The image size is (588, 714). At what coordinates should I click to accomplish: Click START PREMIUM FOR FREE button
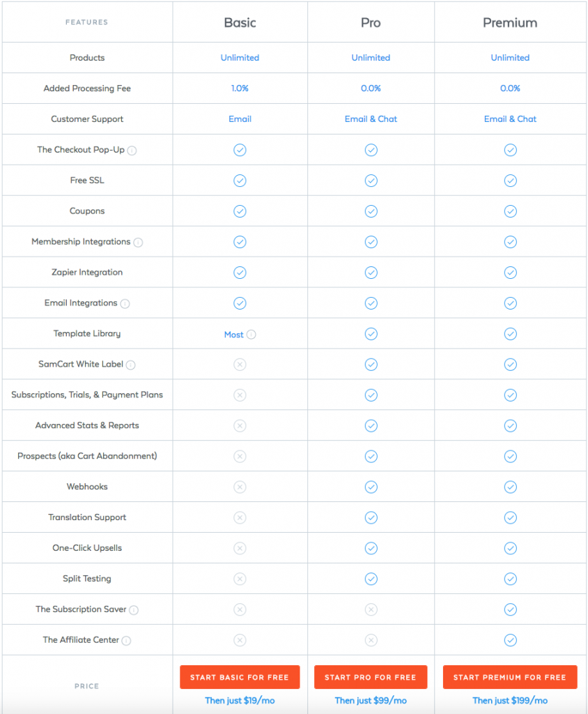tap(510, 677)
